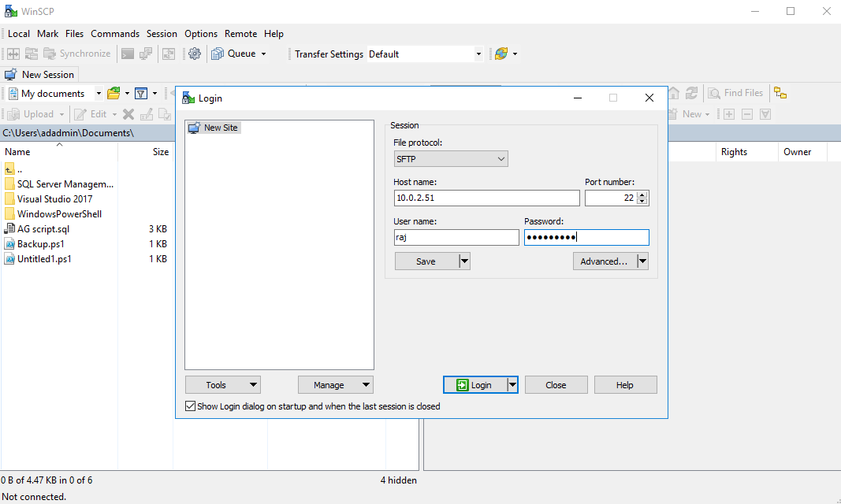Click the rename toolbar icon

[147, 114]
